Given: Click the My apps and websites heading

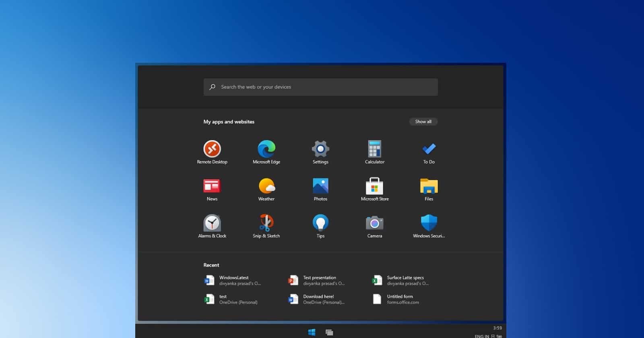Looking at the screenshot, I should (229, 122).
